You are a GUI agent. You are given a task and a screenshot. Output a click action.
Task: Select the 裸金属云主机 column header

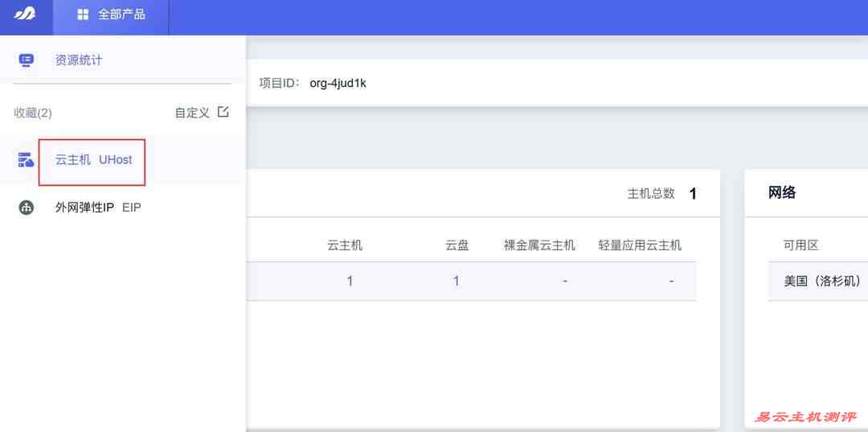(x=539, y=245)
